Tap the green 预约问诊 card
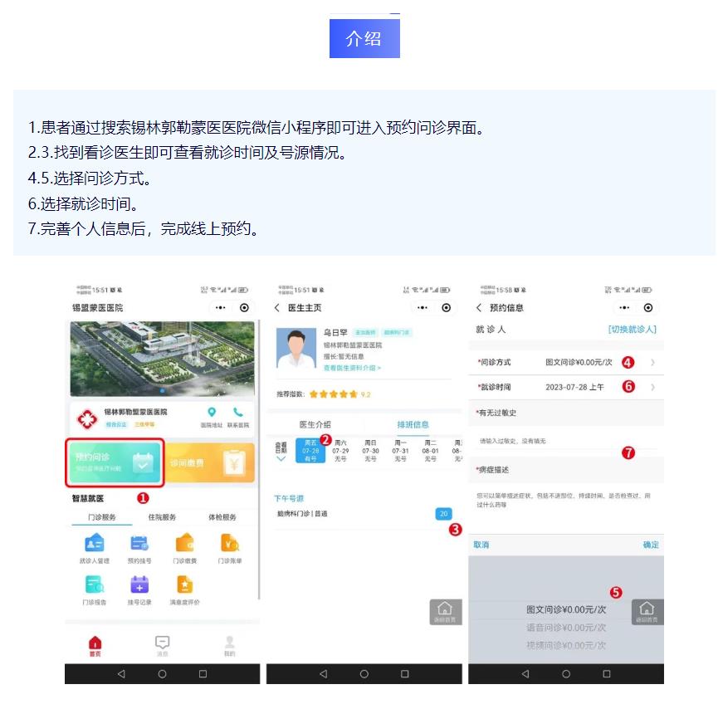The image size is (728, 714). tap(113, 463)
